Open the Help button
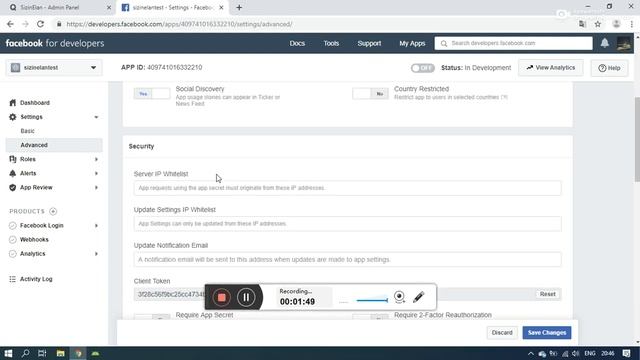The width and height of the screenshot is (640, 360). [609, 68]
